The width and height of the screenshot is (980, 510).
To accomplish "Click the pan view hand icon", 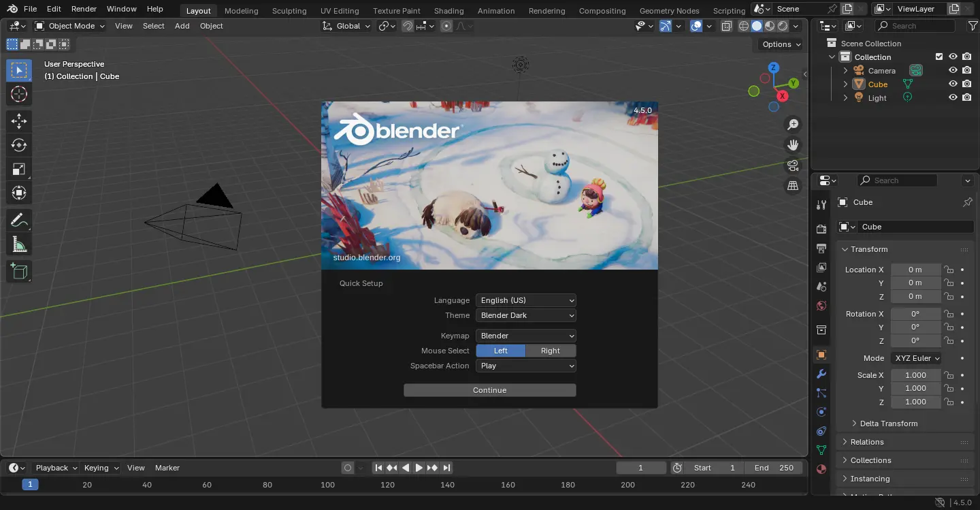I will [x=793, y=145].
